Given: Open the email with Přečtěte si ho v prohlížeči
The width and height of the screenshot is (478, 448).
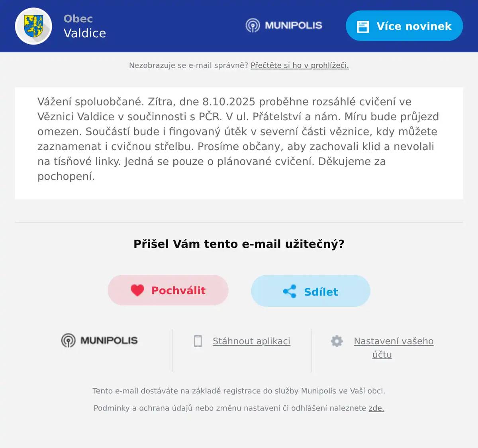Looking at the screenshot, I should pyautogui.click(x=299, y=66).
